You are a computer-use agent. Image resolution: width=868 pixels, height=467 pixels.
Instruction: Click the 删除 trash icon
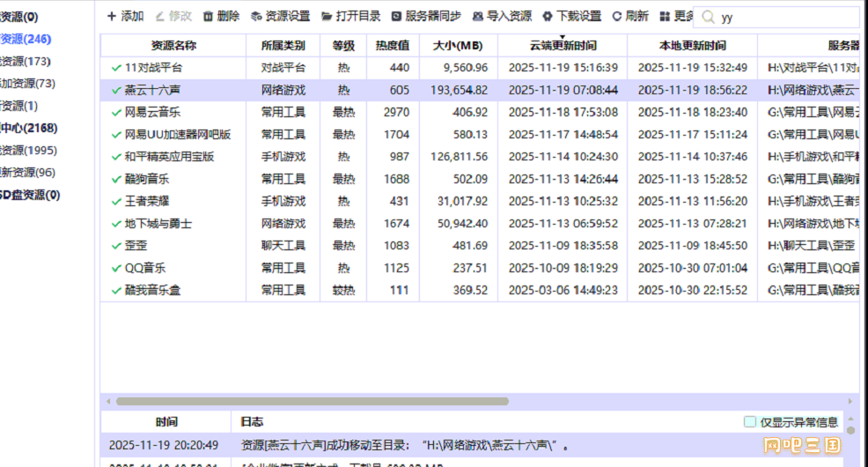coord(208,16)
